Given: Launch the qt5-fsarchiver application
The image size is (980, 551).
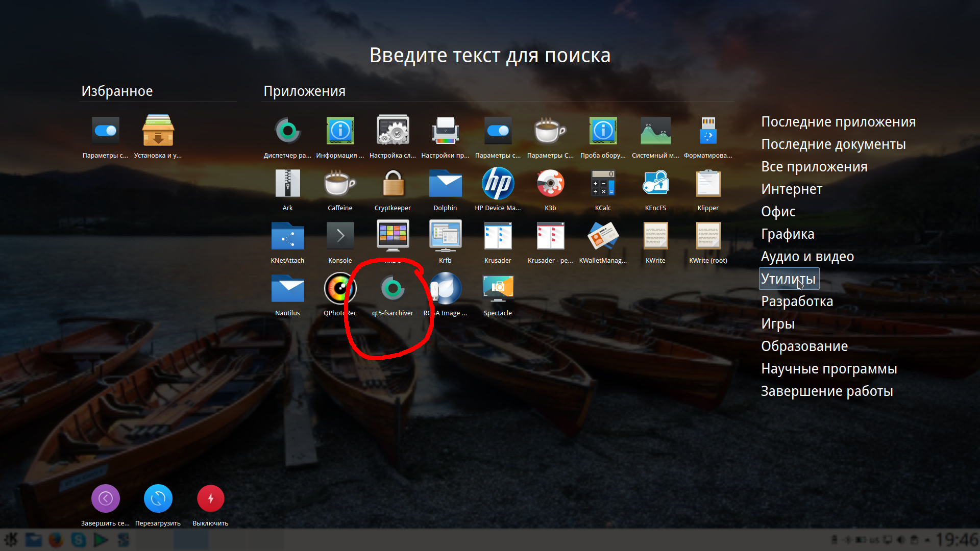Looking at the screenshot, I should point(393,289).
